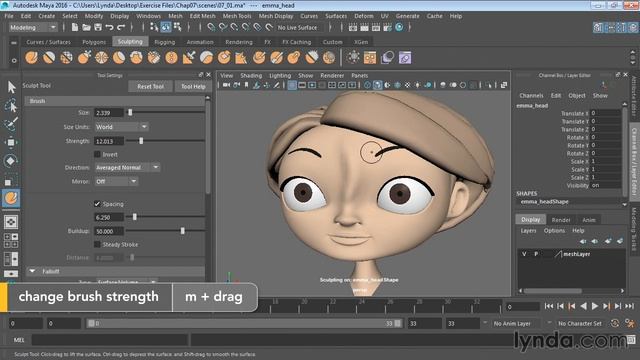640x360 pixels.
Task: Select the Freeze tool on the shelf
Action: (x=329, y=58)
